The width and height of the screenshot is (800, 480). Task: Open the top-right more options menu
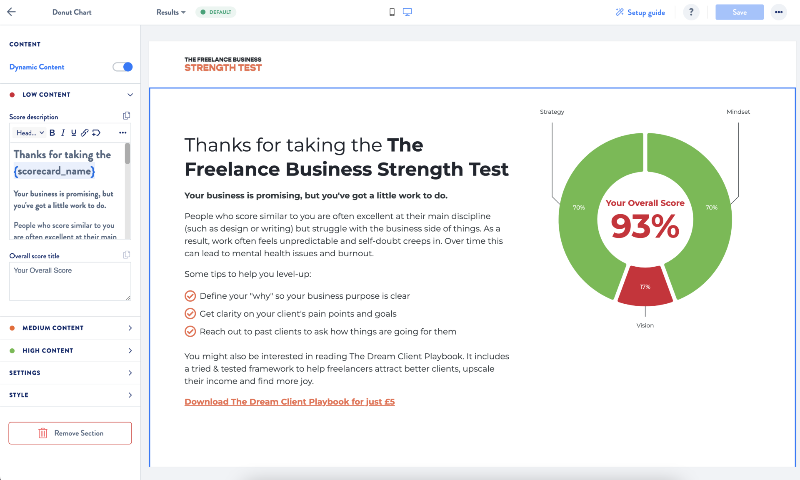point(779,12)
